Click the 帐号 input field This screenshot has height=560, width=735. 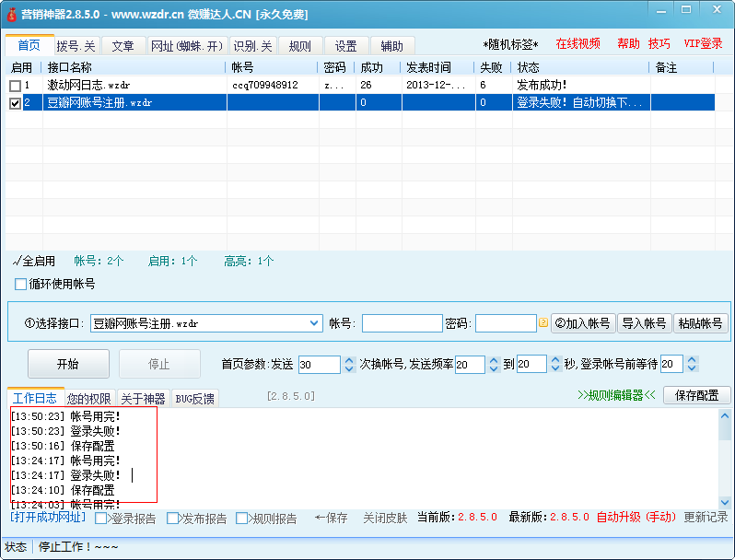[x=402, y=323]
